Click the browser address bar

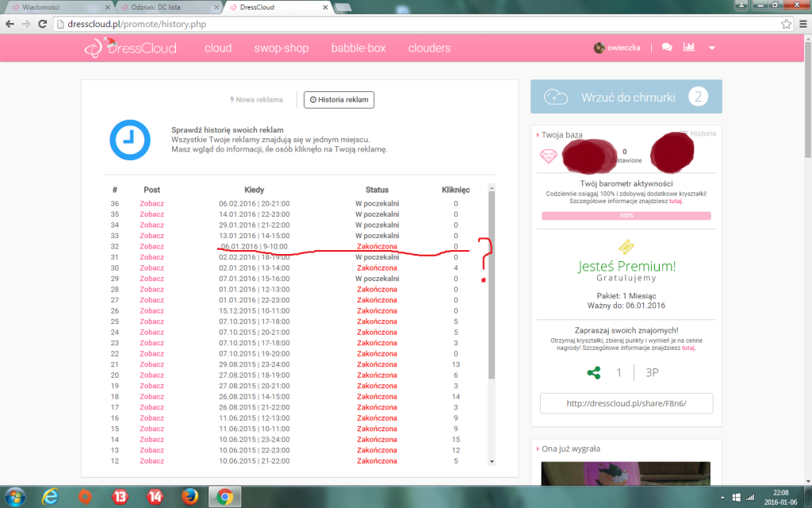[396, 25]
